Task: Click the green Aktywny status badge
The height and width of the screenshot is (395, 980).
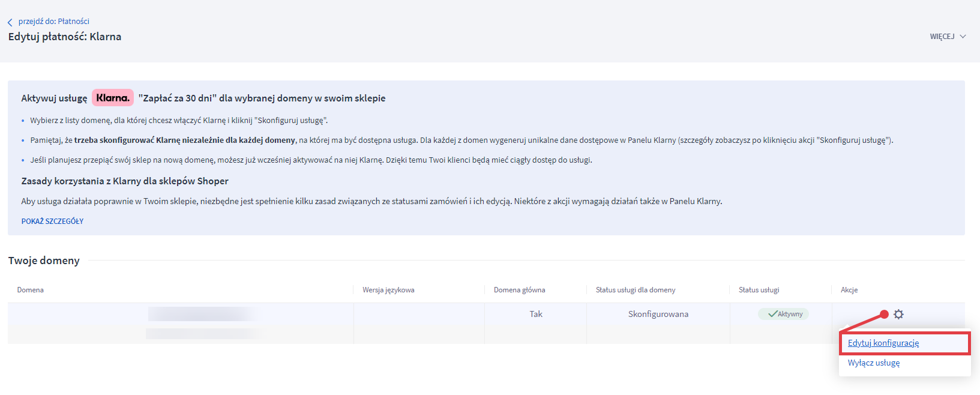Action: click(783, 314)
